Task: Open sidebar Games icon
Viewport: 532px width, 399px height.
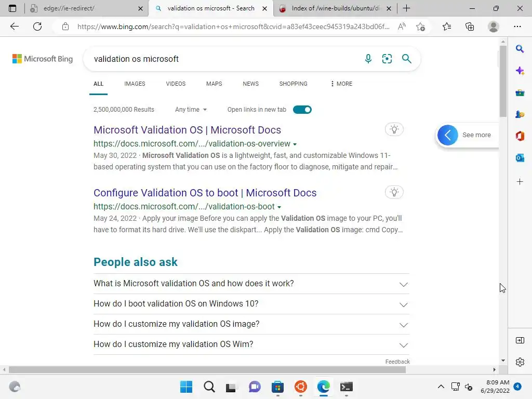Action: tap(520, 114)
